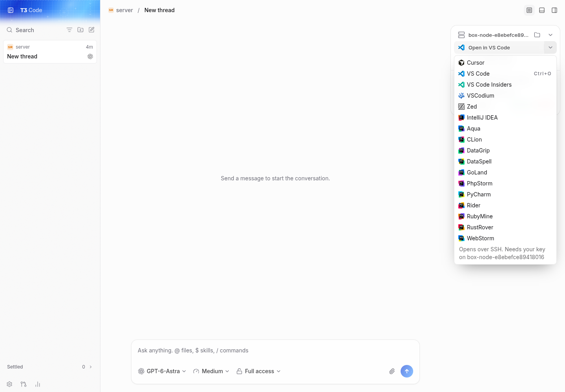Click the git branch icon in the sidebar footer
The width and height of the screenshot is (565, 392).
24,384
